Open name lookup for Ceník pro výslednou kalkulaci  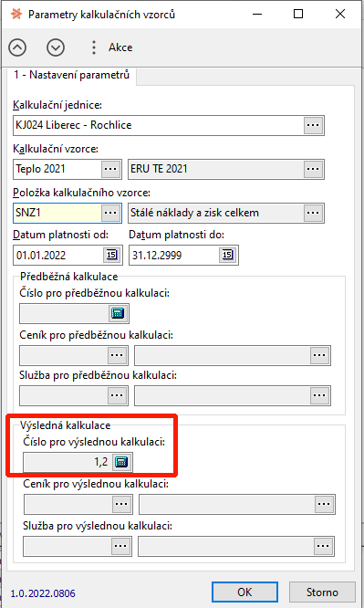324,504
